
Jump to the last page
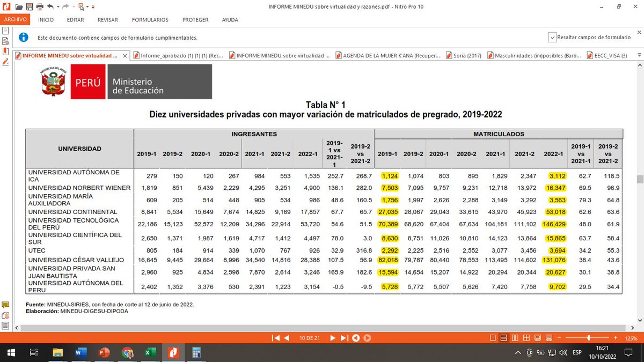344,338
